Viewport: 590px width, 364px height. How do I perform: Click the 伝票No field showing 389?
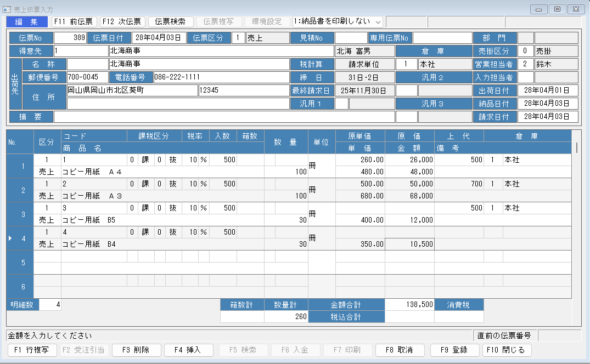(x=70, y=38)
